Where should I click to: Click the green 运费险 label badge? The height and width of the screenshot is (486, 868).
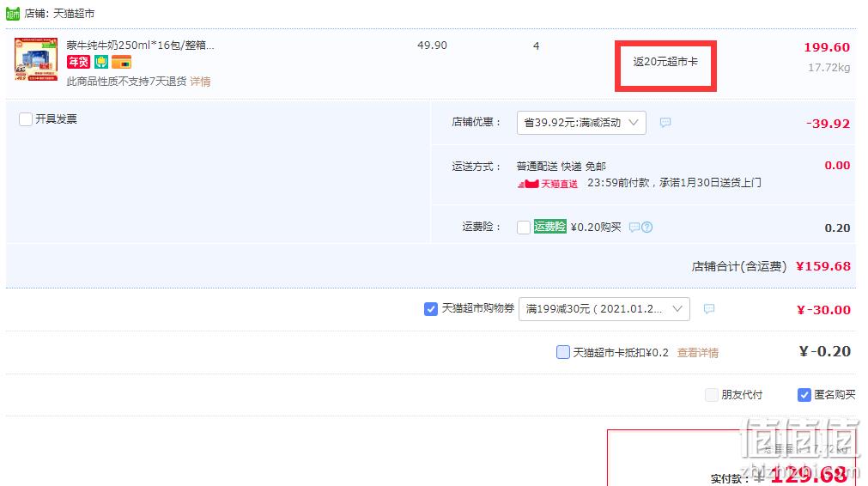tap(549, 227)
